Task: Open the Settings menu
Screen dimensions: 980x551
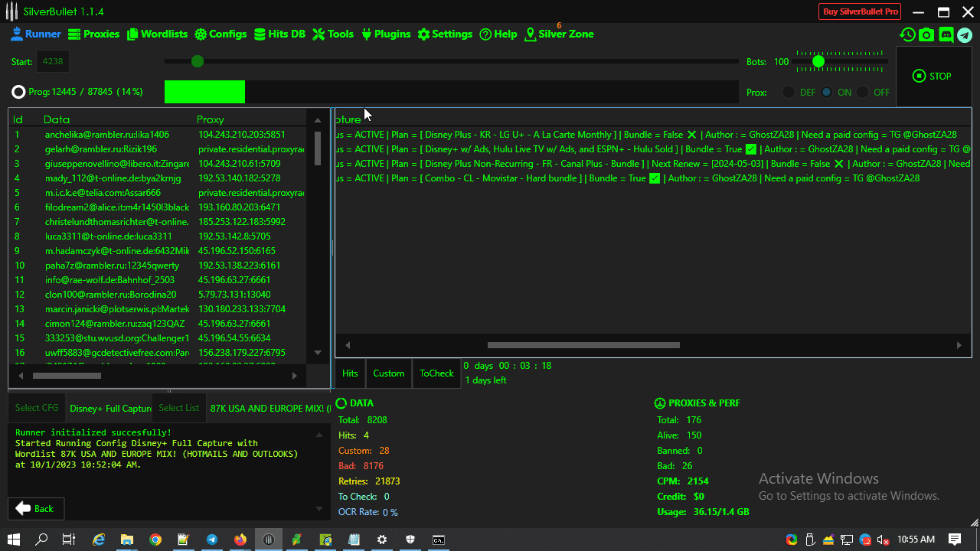Action: (x=445, y=34)
